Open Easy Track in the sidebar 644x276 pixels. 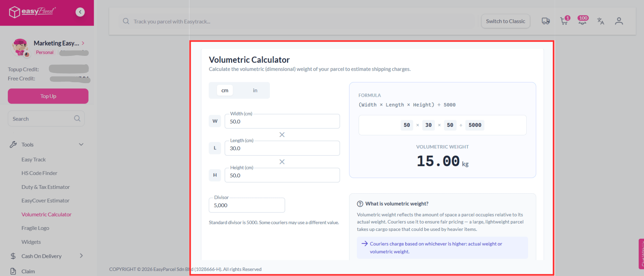33,160
